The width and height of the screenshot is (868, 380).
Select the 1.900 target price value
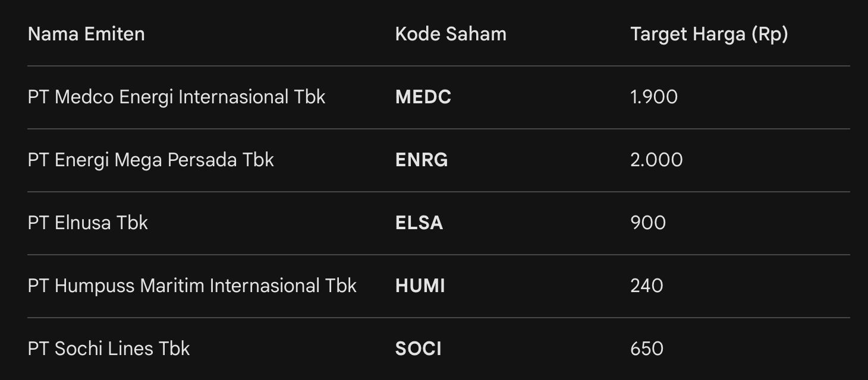click(x=653, y=97)
